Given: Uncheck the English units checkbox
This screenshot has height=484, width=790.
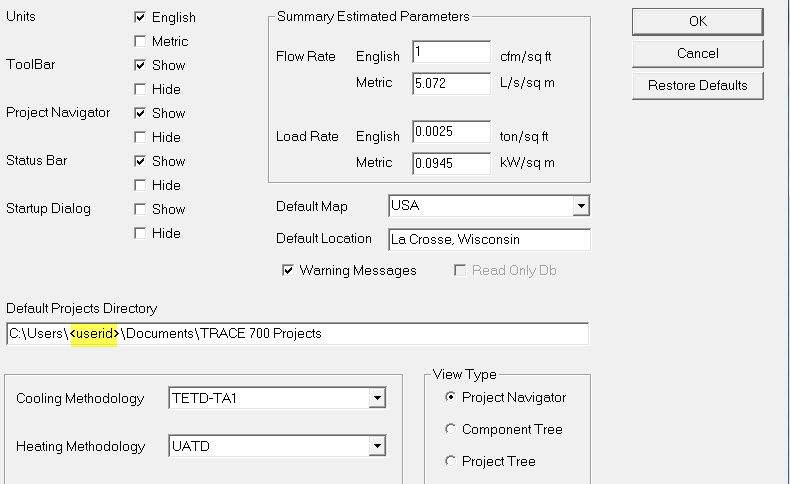Looking at the screenshot, I should pyautogui.click(x=141, y=17).
